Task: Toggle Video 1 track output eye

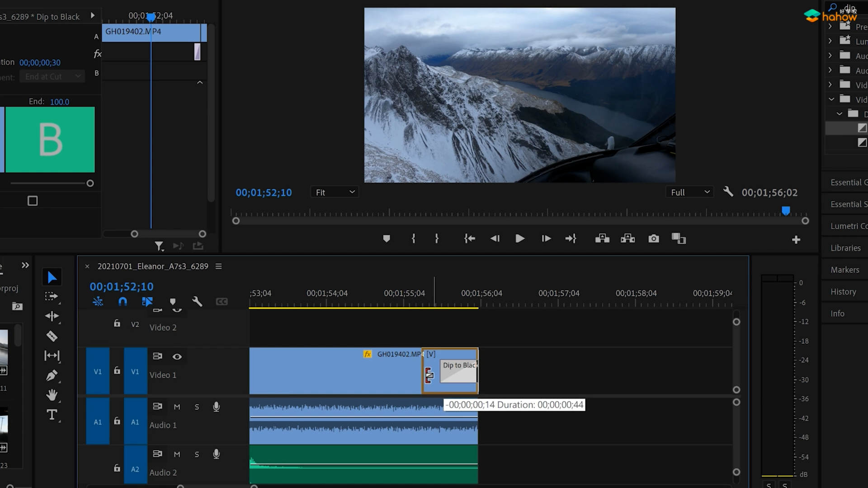Action: [177, 357]
